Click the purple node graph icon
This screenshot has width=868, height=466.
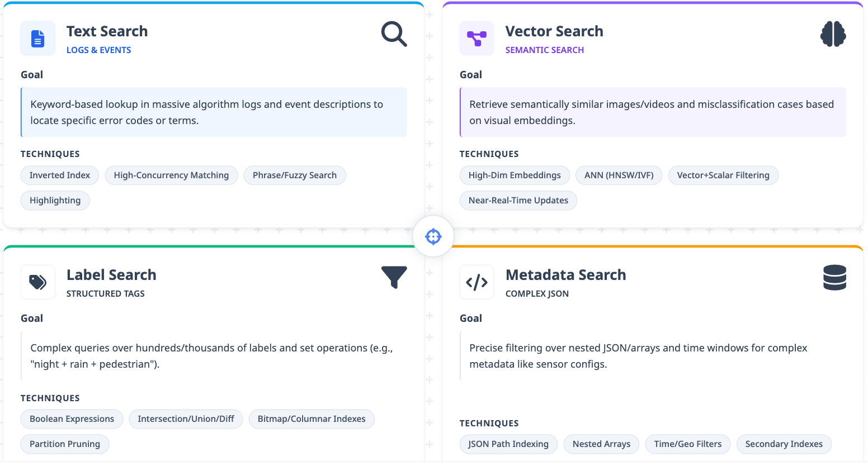(477, 39)
